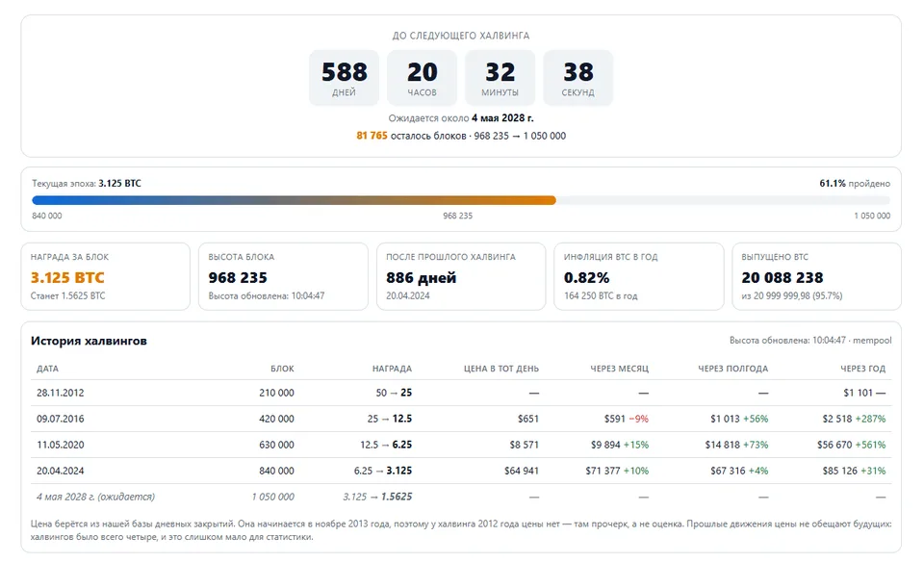Viewport: 924px width, 562px height.
Task: Click the "32 минуты" countdown tile
Action: pyautogui.click(x=500, y=78)
